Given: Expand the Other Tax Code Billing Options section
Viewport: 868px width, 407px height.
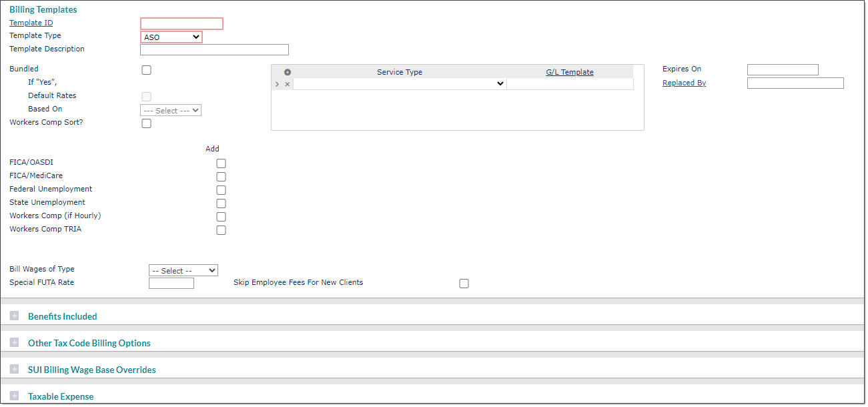Looking at the screenshot, I should (14, 342).
